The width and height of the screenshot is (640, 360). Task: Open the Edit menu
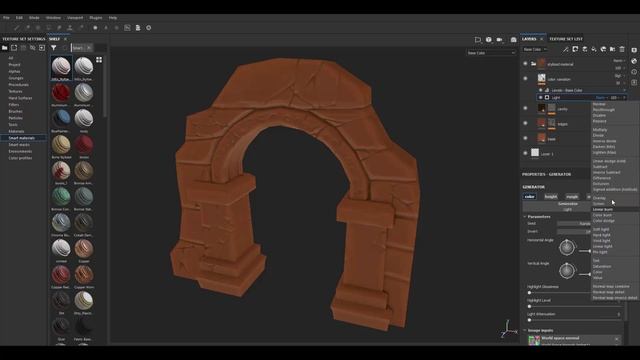[19, 18]
